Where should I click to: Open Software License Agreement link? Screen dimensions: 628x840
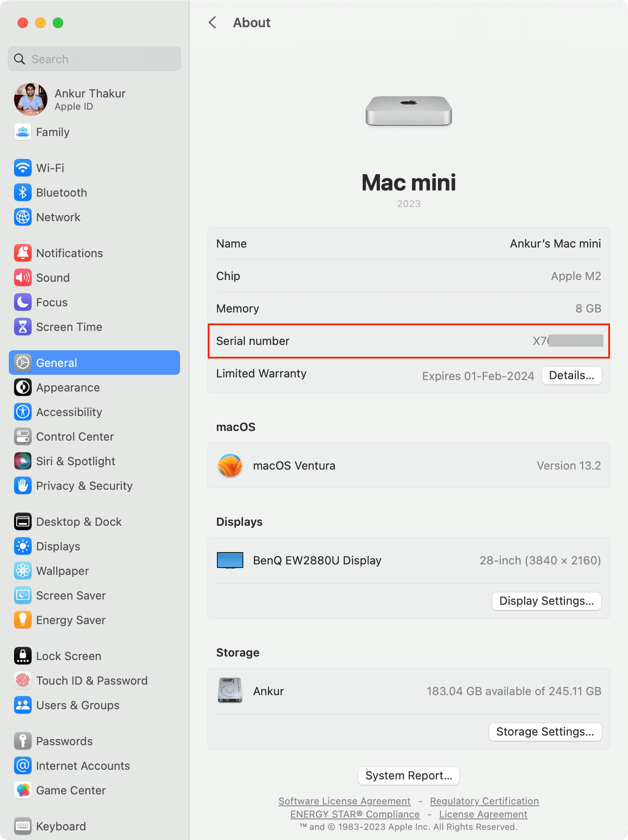tap(344, 801)
